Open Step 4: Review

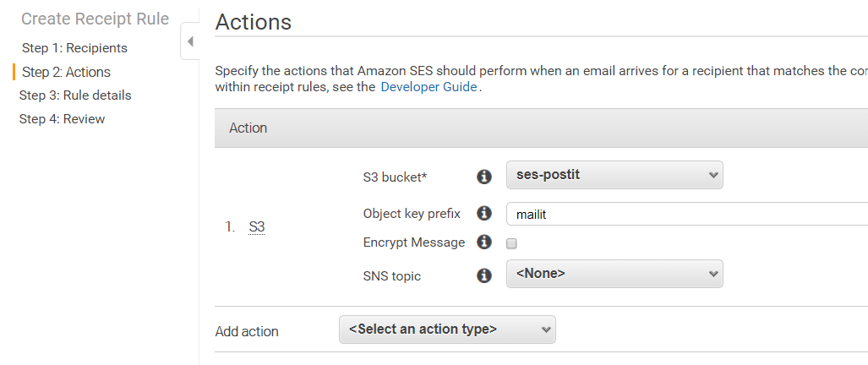(x=62, y=119)
